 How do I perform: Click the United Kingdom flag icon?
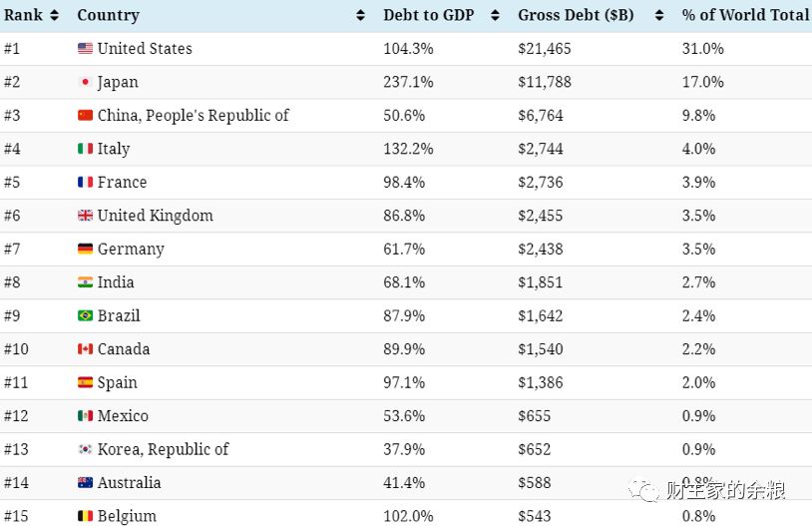pos(86,216)
